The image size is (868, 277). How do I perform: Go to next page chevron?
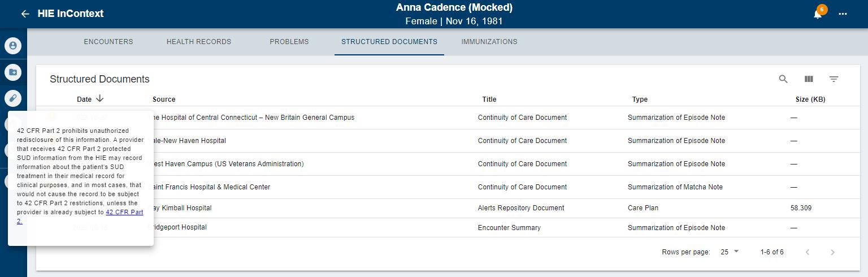pos(832,252)
